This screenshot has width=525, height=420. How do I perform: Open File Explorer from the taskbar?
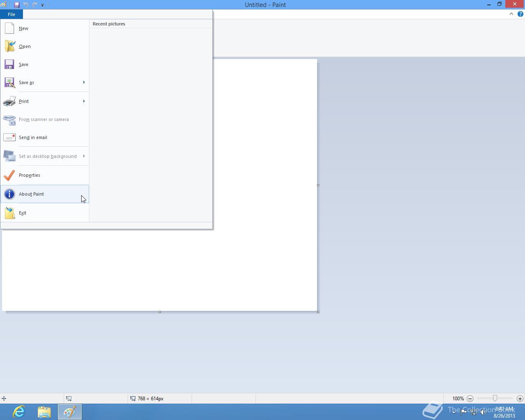coord(44,412)
